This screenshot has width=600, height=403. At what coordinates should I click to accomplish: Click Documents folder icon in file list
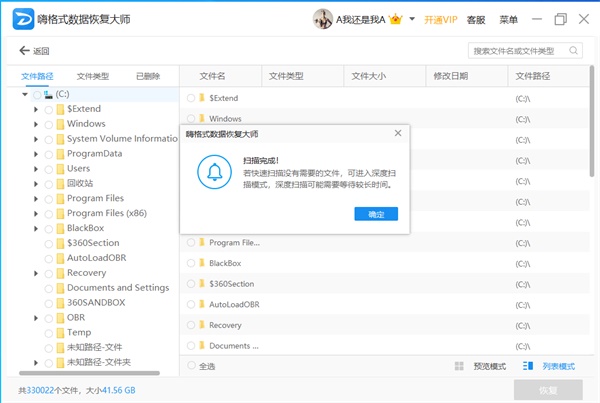click(x=202, y=345)
